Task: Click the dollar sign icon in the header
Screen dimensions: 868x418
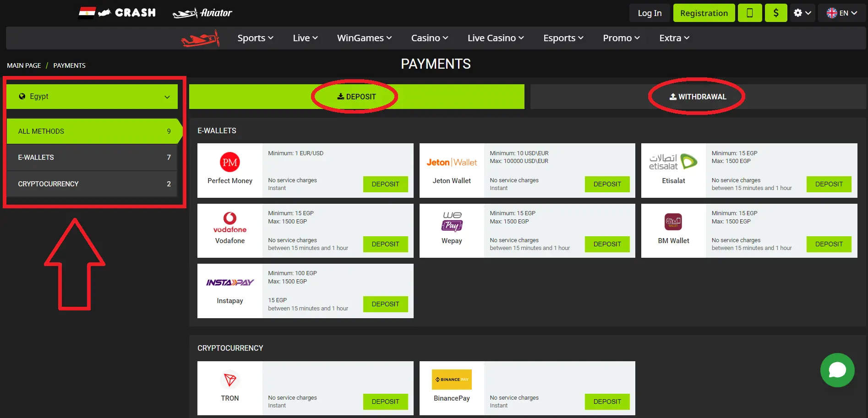Action: 775,12
